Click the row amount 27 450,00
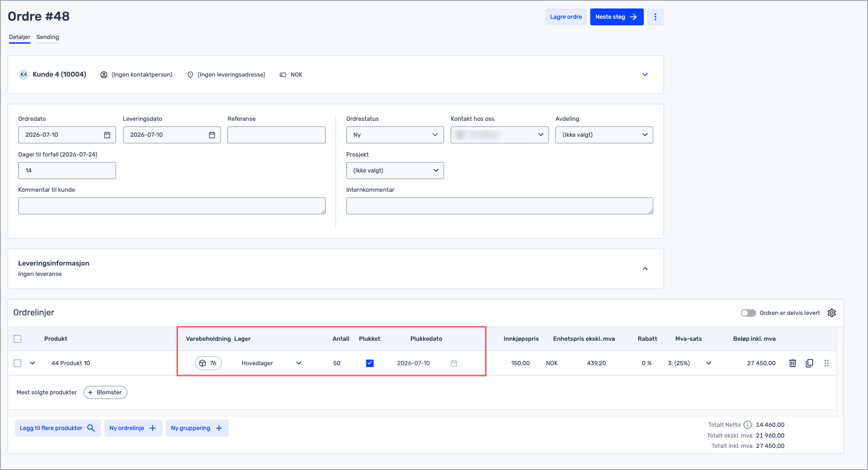The width and height of the screenshot is (868, 470). tap(761, 363)
